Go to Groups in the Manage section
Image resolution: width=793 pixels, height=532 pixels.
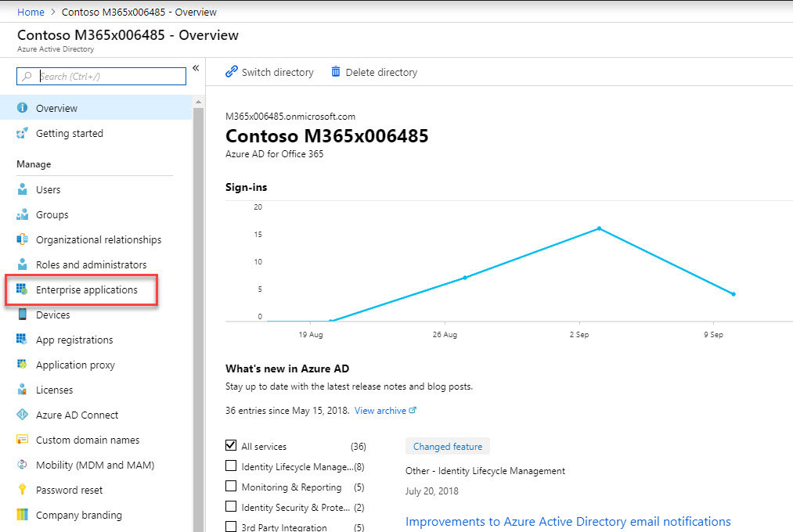point(96,214)
